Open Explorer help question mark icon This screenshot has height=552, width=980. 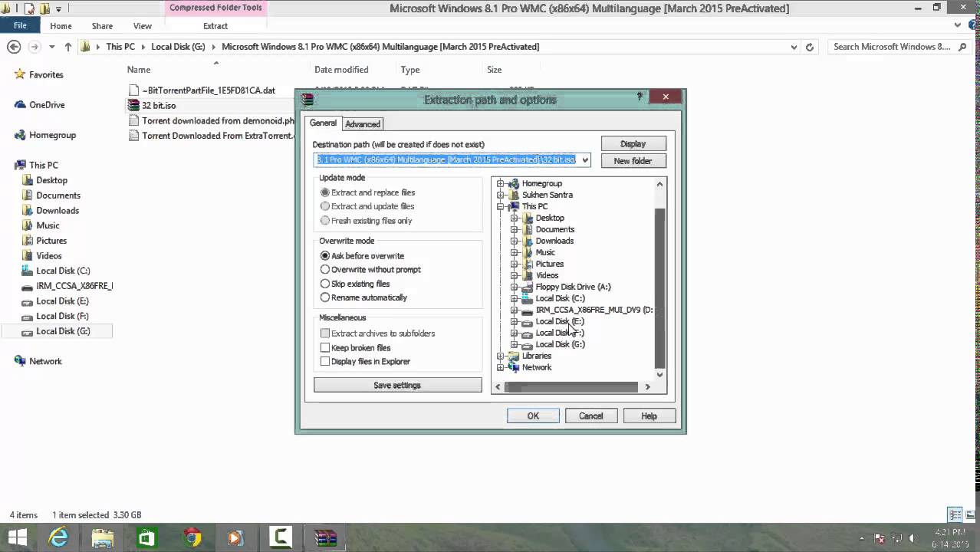coord(972,25)
